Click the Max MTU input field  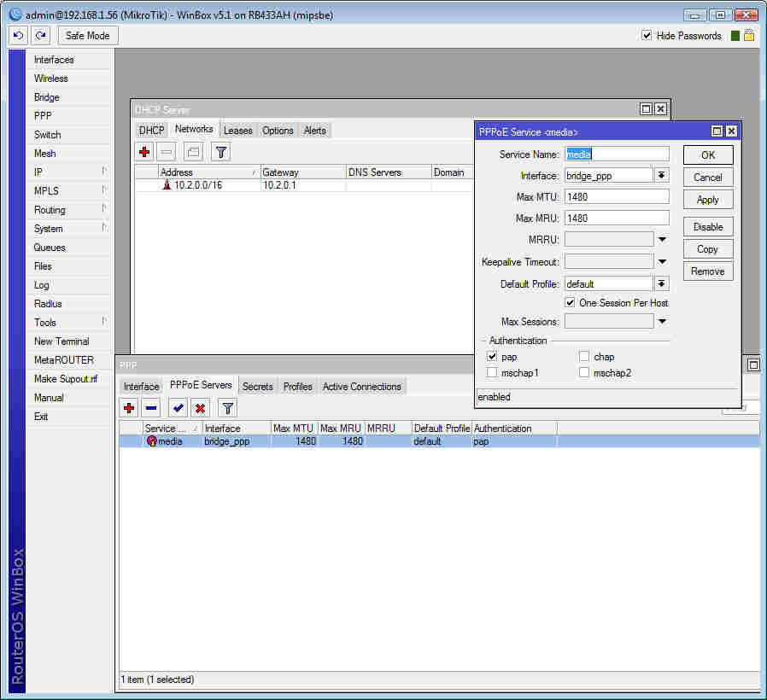click(617, 196)
